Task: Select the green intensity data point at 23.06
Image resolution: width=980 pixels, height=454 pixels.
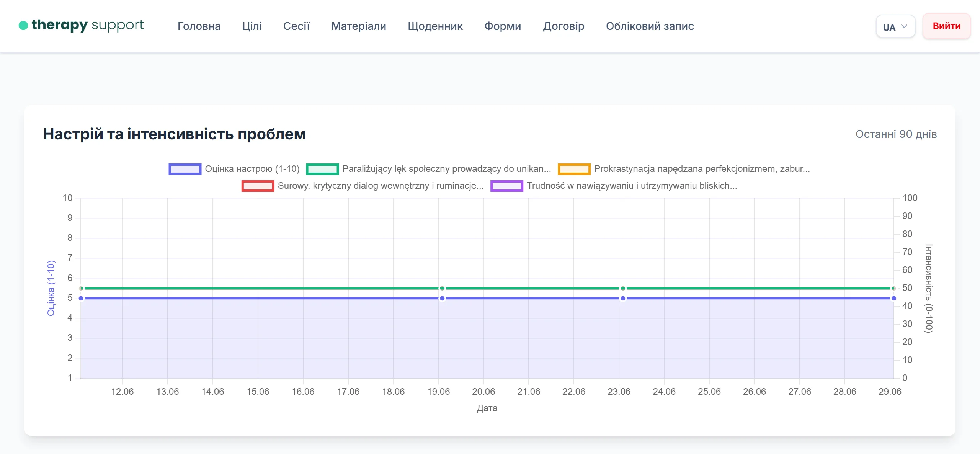Action: pyautogui.click(x=623, y=288)
